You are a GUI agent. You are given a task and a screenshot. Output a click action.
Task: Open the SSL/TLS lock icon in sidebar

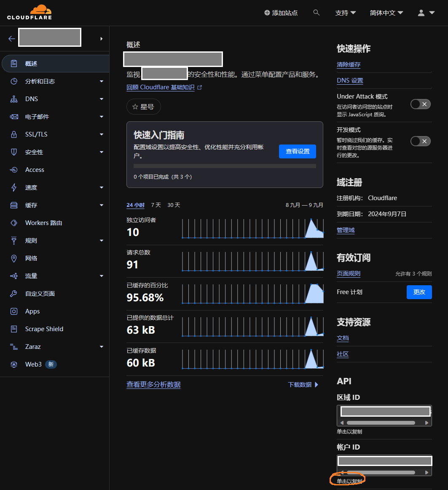14,134
